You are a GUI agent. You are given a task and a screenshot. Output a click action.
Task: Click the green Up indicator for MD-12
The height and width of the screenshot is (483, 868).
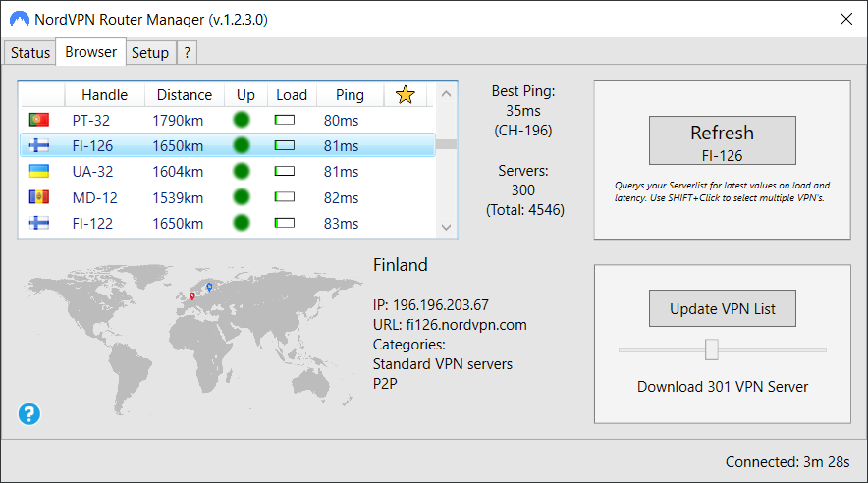242,197
